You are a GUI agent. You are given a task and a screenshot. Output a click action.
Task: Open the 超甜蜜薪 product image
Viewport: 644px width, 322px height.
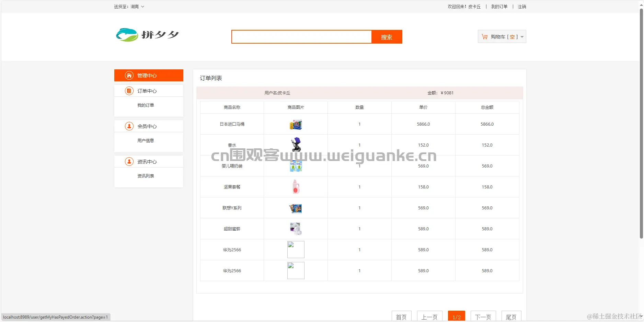pyautogui.click(x=296, y=229)
